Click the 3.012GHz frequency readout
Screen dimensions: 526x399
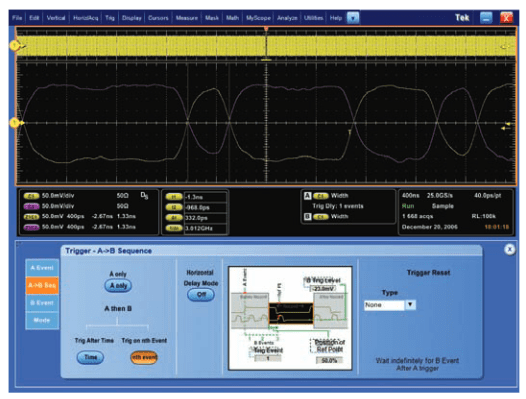(x=205, y=228)
